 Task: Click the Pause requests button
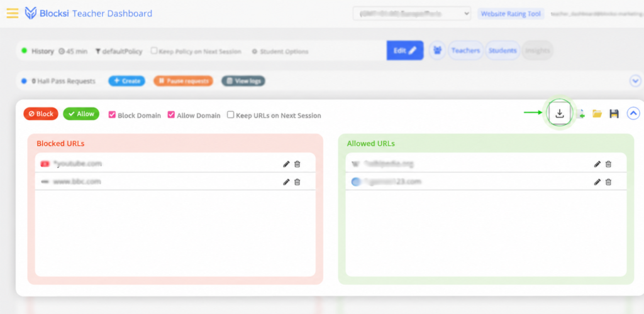point(183,81)
